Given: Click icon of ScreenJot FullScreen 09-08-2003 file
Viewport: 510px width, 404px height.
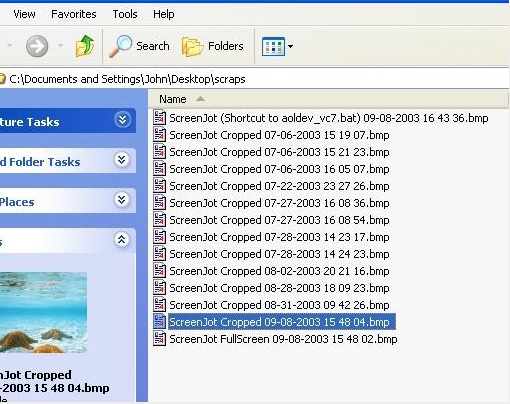Looking at the screenshot, I should 159,339.
